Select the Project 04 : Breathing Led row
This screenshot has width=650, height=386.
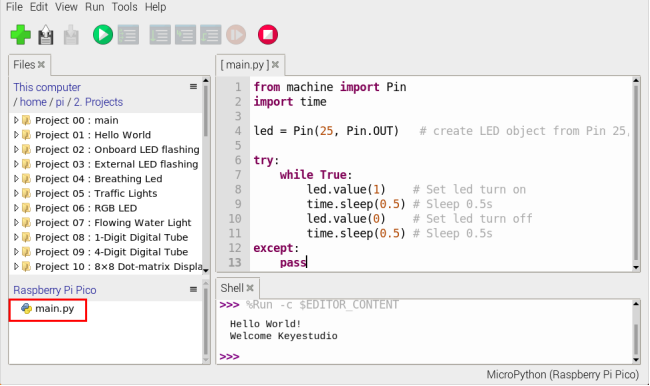(106, 179)
